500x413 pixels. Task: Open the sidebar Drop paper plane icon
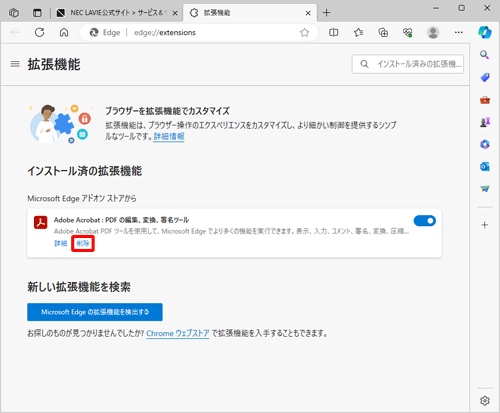tap(485, 189)
